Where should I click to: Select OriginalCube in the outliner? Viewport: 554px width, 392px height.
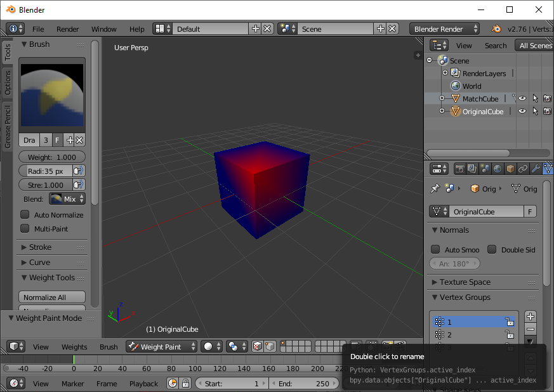pos(482,112)
